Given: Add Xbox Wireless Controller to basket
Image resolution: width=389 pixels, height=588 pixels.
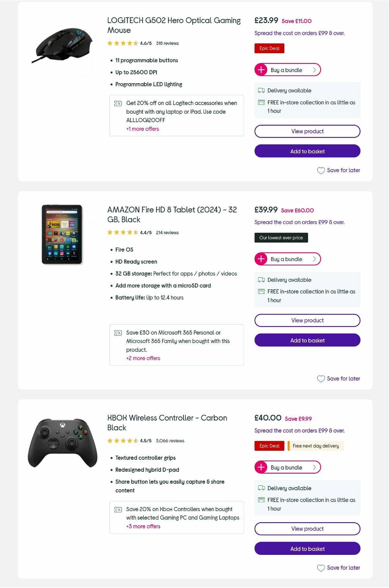Looking at the screenshot, I should pyautogui.click(x=307, y=548).
